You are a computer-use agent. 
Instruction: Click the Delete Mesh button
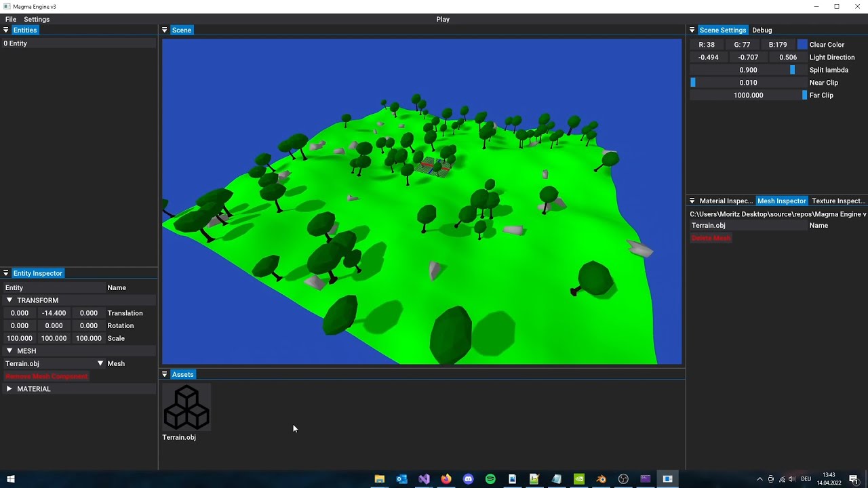[711, 238]
